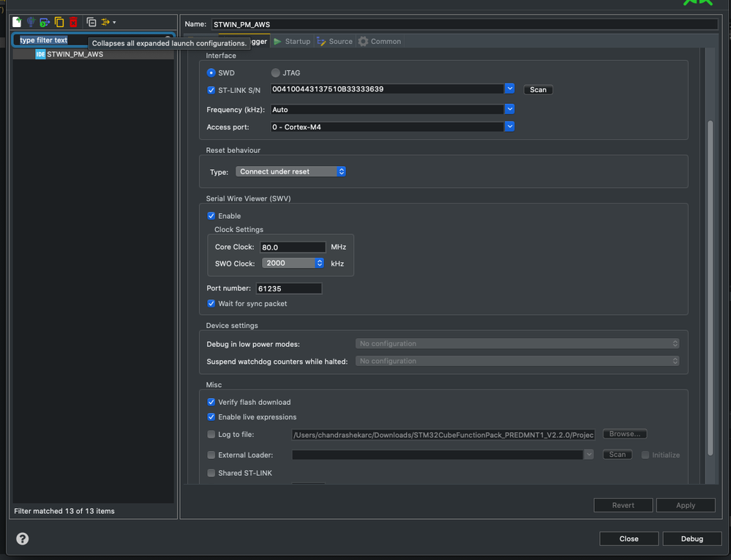Click the Access port 0 - Cortex-M4 field
This screenshot has width=731, height=560.
(x=387, y=127)
